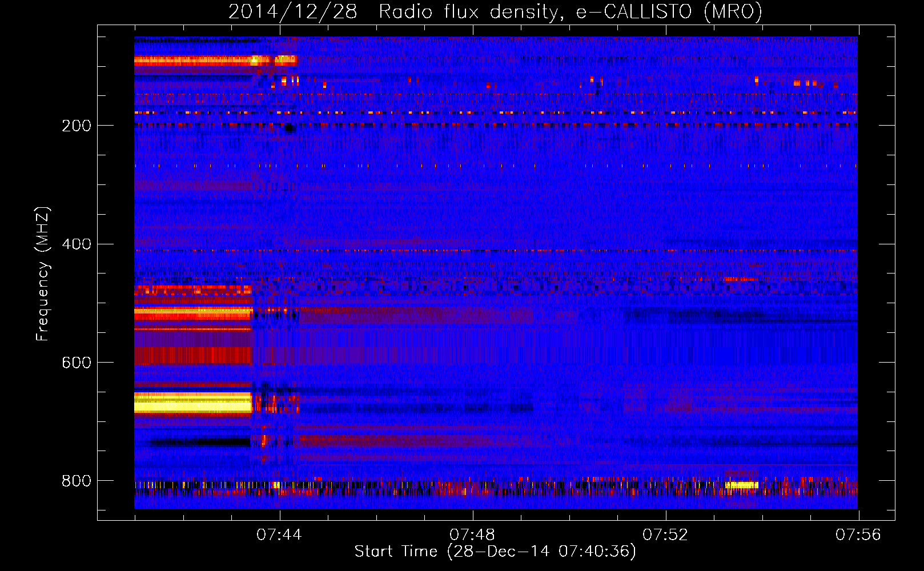Image resolution: width=924 pixels, height=571 pixels.
Task: Select the 'Frequency (MHZ)' y-axis label
Action: (42, 274)
